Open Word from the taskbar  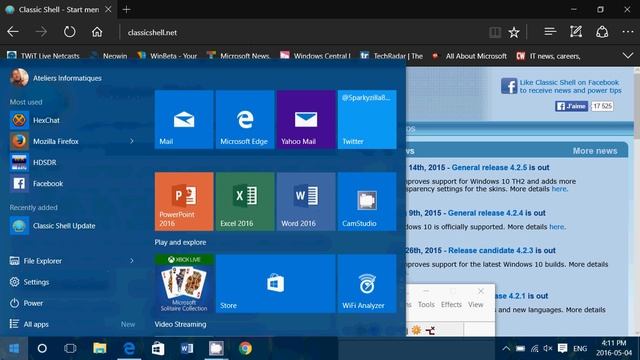pos(187,349)
